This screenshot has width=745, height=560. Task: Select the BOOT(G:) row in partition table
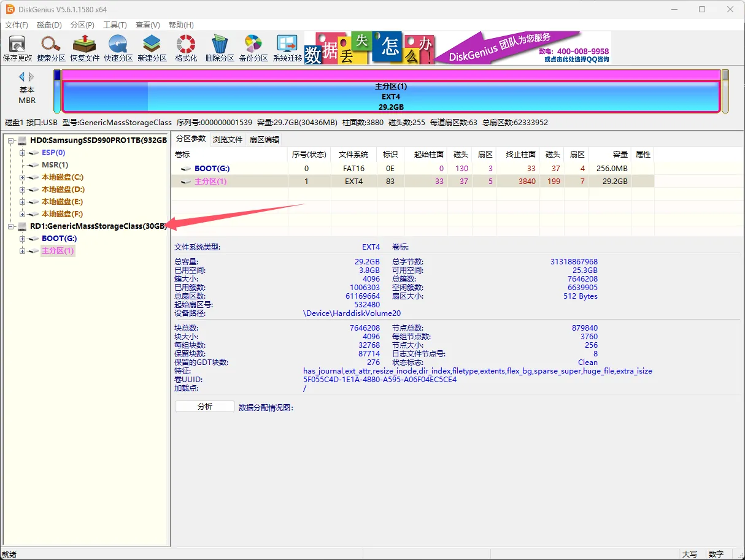point(212,168)
